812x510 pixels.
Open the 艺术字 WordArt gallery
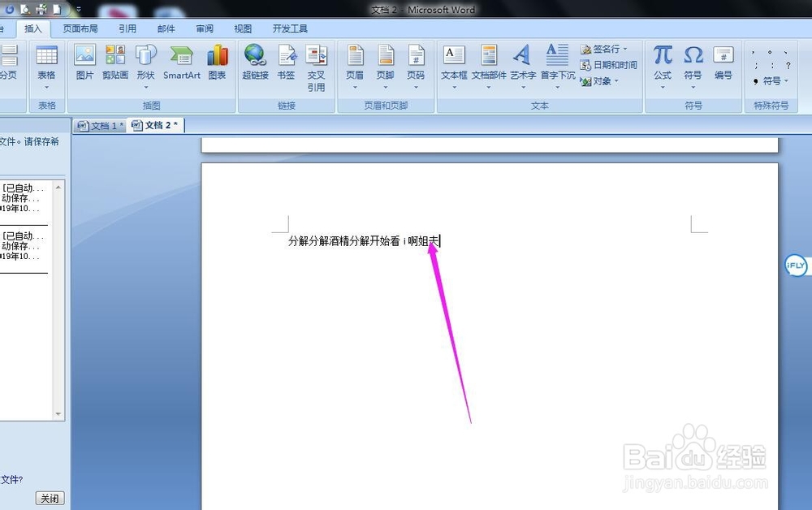click(523, 67)
